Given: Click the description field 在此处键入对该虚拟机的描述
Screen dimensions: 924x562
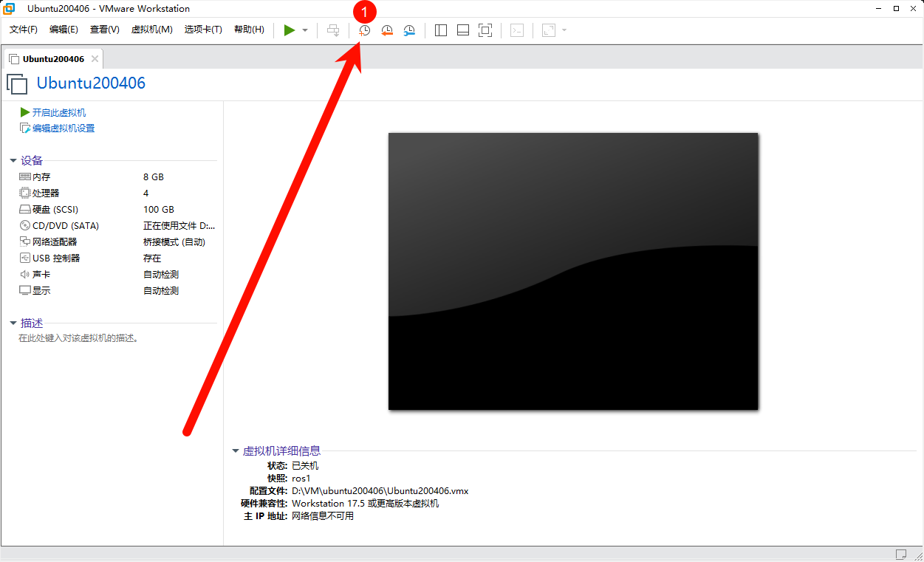Looking at the screenshot, I should pyautogui.click(x=79, y=338).
